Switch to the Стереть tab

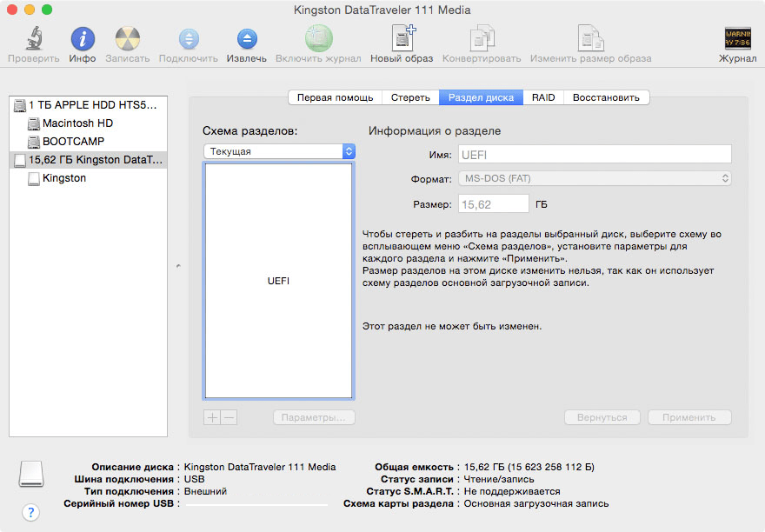pos(410,97)
